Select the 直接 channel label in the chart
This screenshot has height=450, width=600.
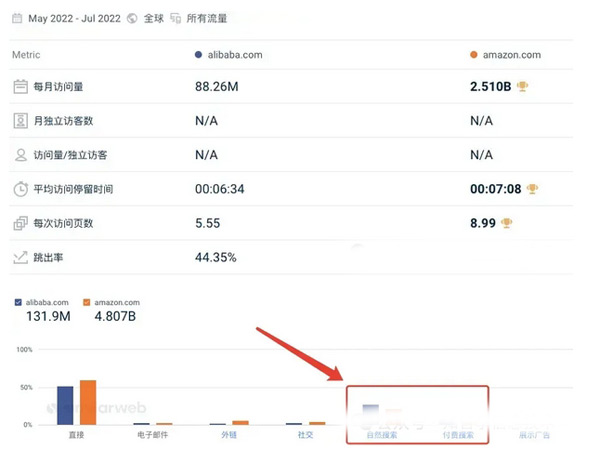tap(74, 435)
